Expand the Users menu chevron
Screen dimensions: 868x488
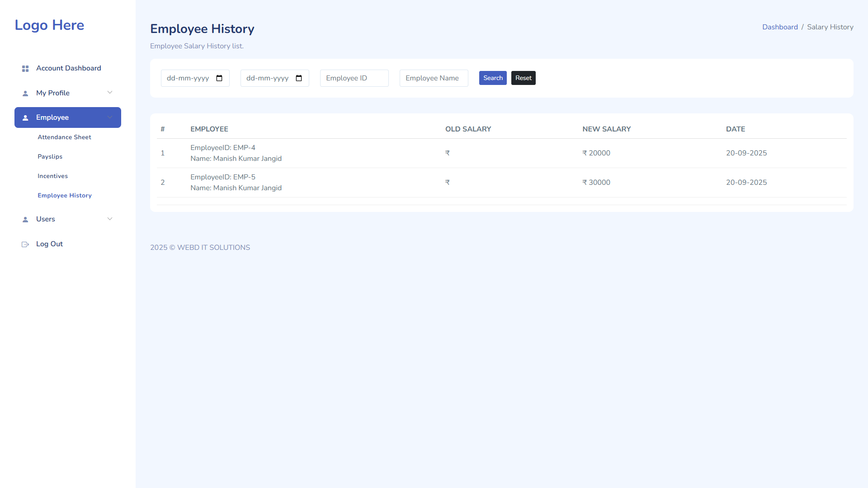(x=110, y=219)
